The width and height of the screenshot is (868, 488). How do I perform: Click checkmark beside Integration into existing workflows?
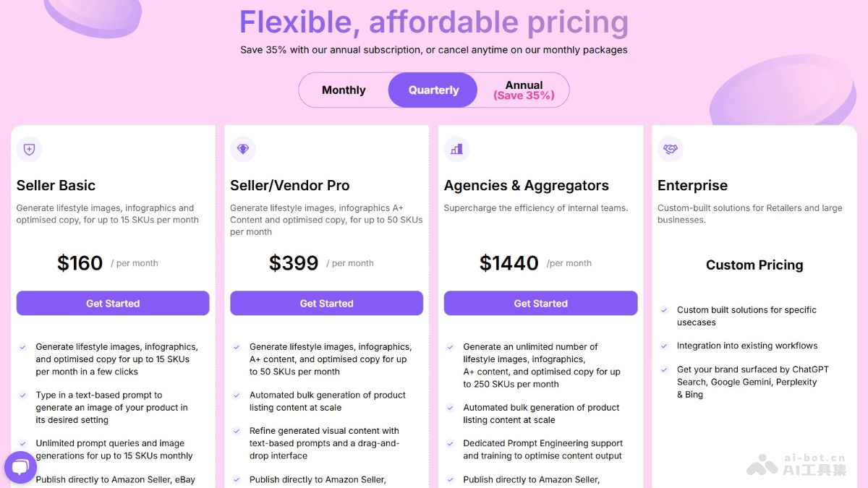click(x=664, y=346)
